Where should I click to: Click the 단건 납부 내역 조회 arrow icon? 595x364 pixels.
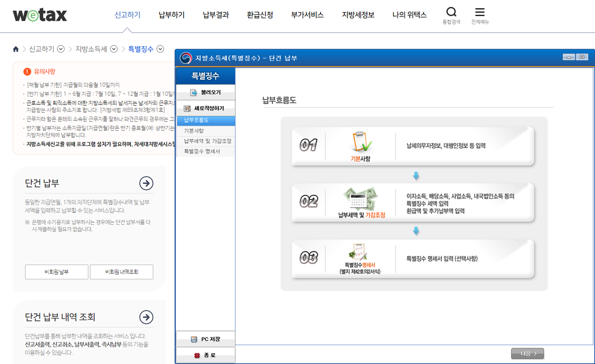pos(146,317)
